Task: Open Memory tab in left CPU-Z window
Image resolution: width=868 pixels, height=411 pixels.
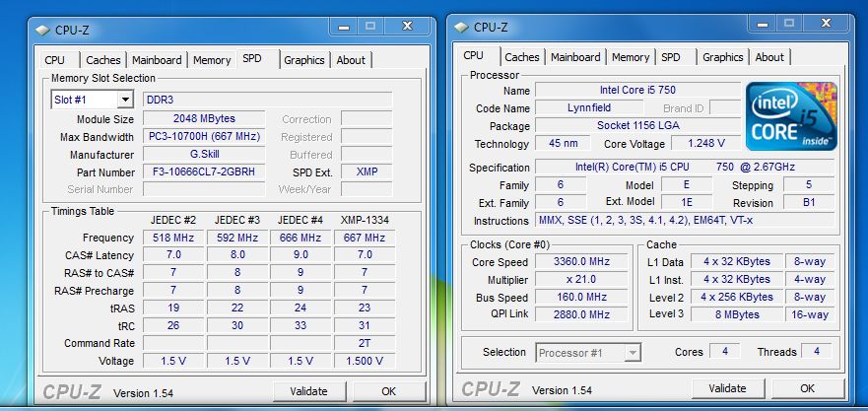Action: [212, 60]
